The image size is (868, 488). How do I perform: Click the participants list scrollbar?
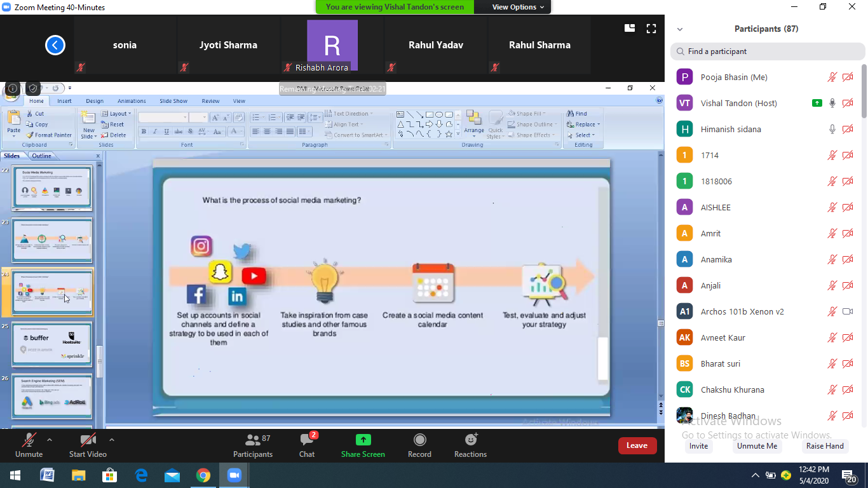pos(864,90)
